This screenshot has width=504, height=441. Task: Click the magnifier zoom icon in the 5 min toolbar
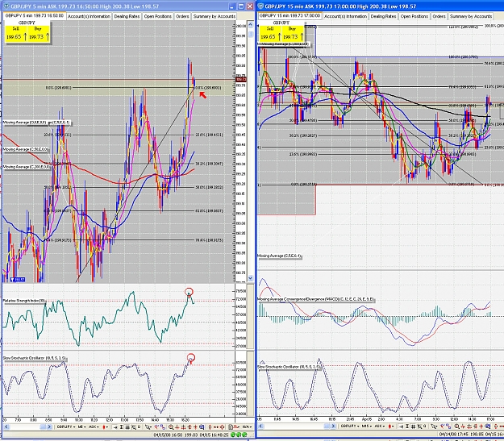(171, 426)
